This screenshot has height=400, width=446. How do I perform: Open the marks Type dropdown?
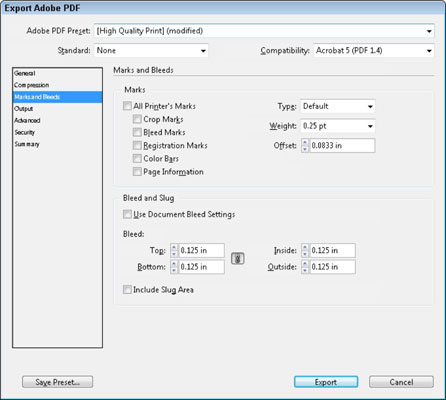pyautogui.click(x=338, y=106)
